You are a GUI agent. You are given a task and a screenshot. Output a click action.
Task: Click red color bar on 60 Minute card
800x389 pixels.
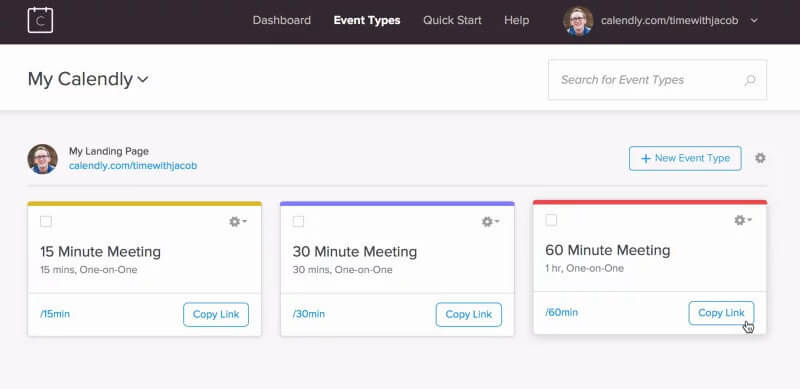pos(649,202)
